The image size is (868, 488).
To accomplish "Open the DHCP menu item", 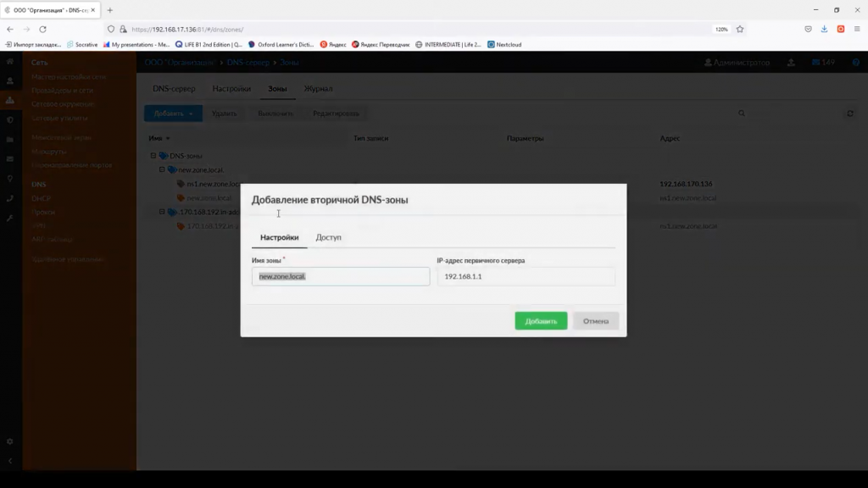I will tap(41, 198).
